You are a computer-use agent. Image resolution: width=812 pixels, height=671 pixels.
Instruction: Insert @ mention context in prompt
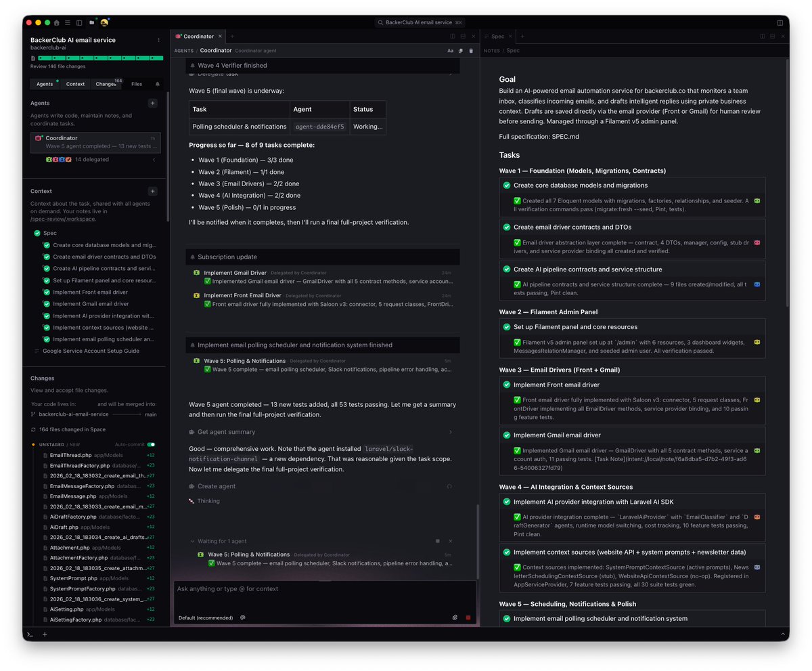coord(242,618)
